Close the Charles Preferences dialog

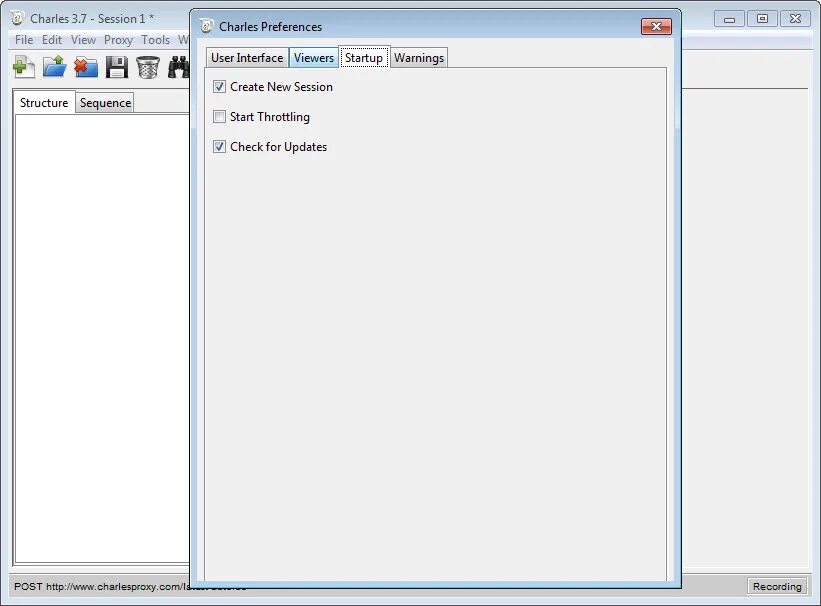(x=656, y=26)
